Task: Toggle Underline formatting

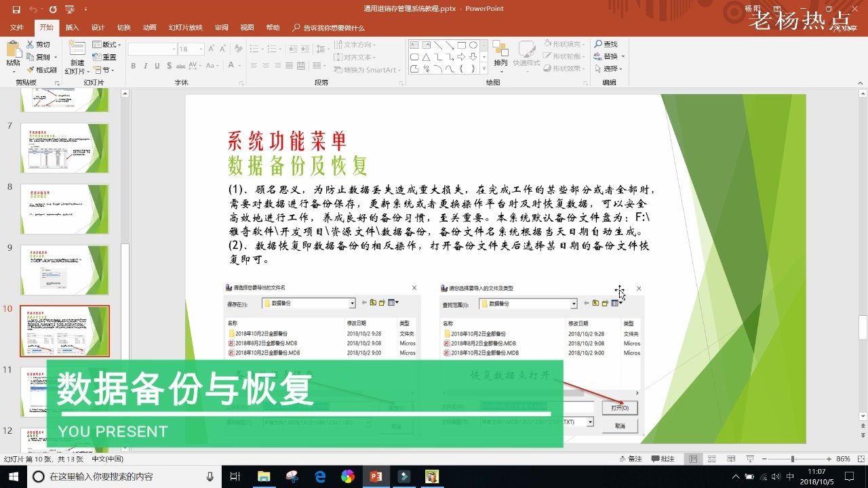Action: (157, 66)
